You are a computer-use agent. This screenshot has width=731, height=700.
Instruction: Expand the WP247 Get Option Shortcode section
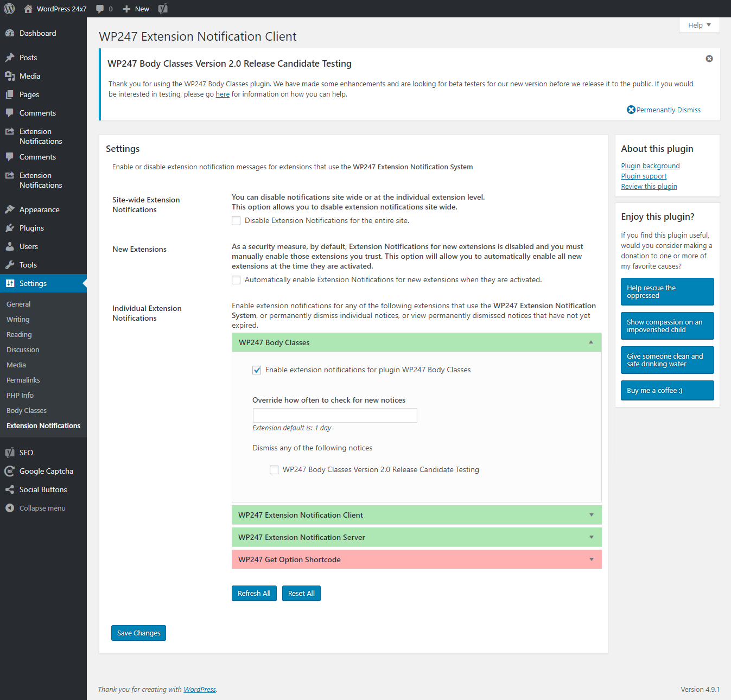pos(417,559)
